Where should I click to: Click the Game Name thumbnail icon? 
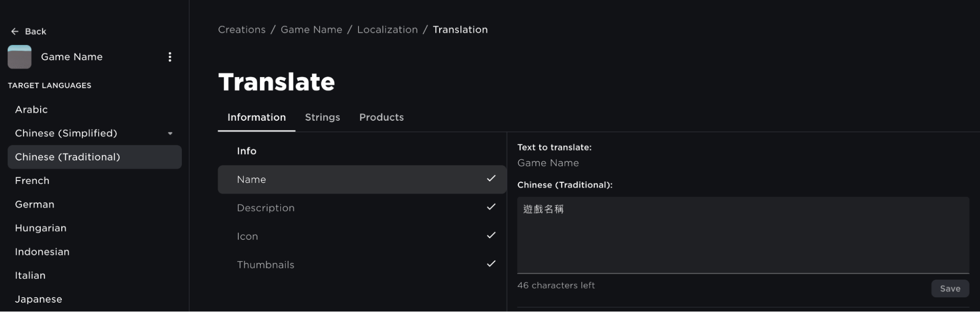(x=20, y=57)
